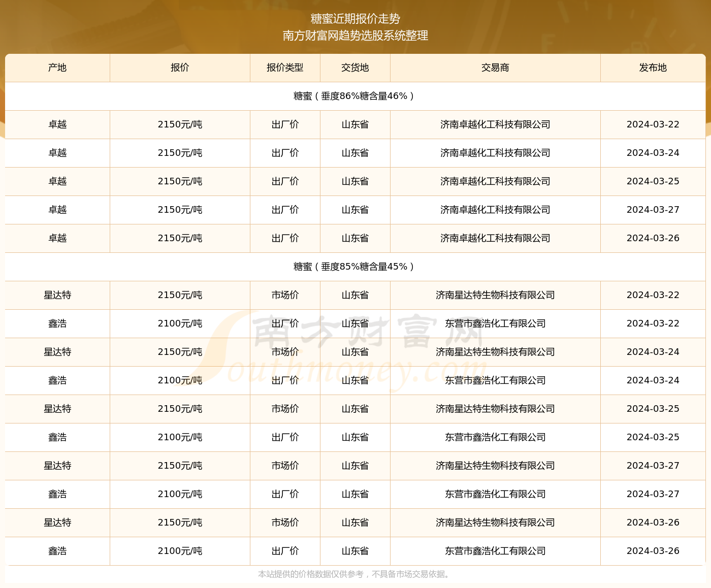Click 星达特 in the 2024-03-22 row
Viewport: 711px width, 588px height.
tap(57, 295)
